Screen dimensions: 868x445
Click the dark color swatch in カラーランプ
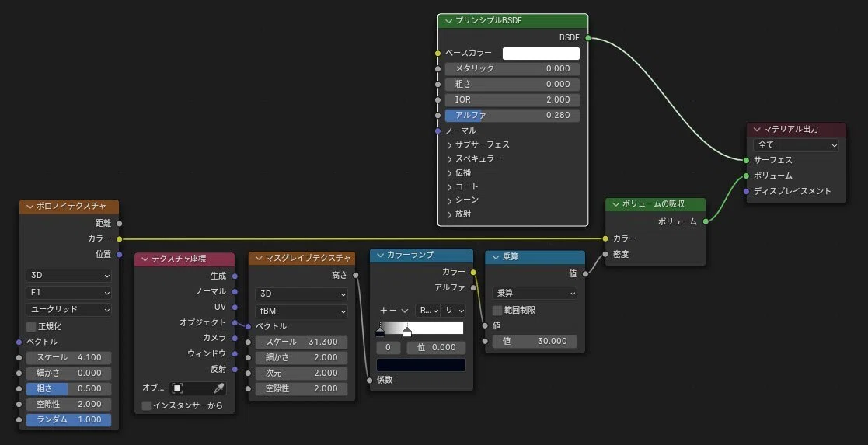coord(420,365)
